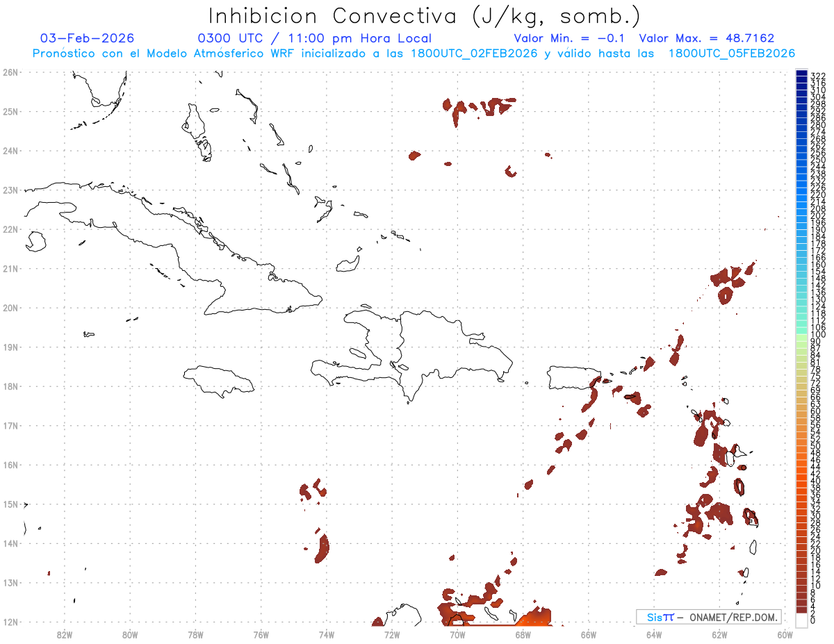Click the 18N latitude label
The height and width of the screenshot is (644, 834).
coord(10,386)
